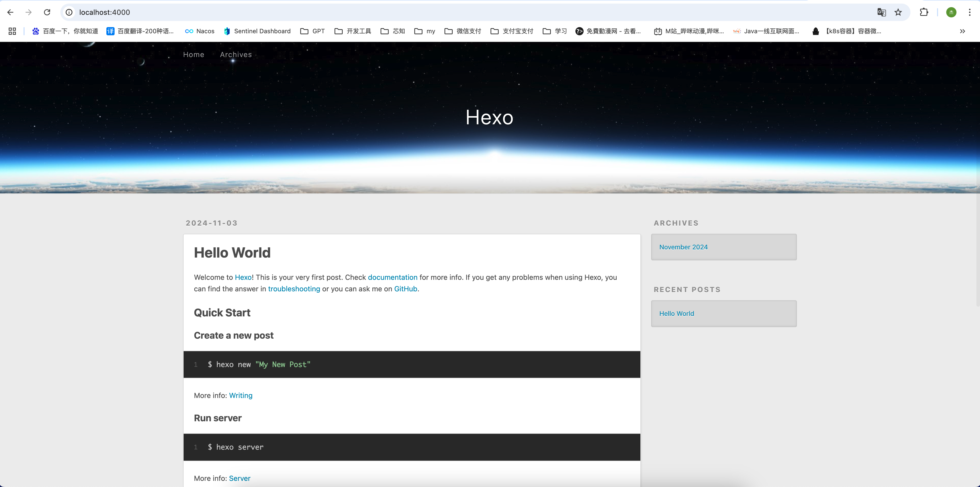Image resolution: width=980 pixels, height=487 pixels.
Task: Open the Hello World post title
Action: pyautogui.click(x=232, y=253)
